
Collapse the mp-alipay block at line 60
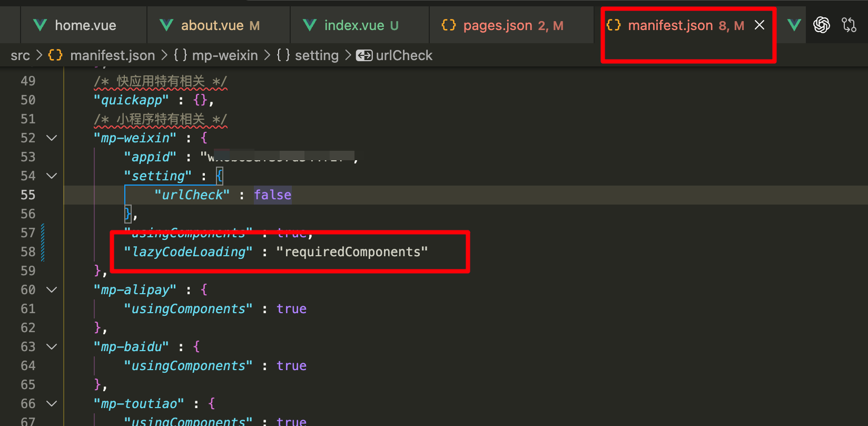52,290
